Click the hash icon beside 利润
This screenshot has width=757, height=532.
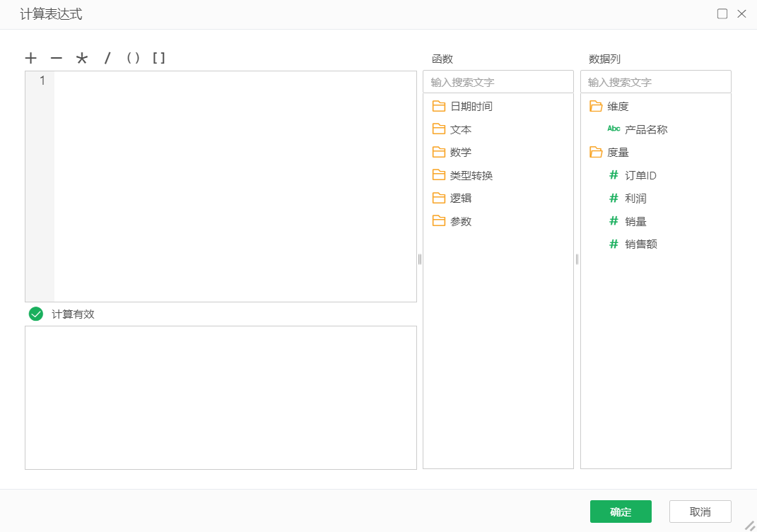point(614,198)
